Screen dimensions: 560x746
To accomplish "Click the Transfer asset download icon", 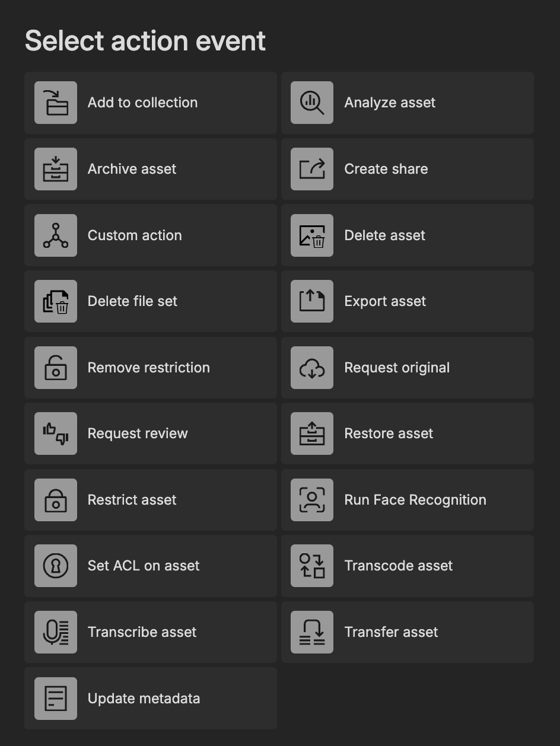I will point(312,632).
